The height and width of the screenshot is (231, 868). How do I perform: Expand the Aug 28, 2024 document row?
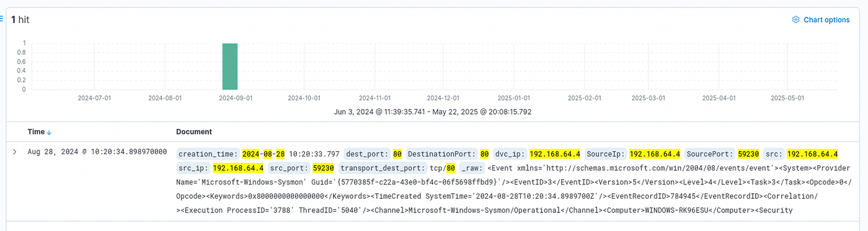point(15,152)
